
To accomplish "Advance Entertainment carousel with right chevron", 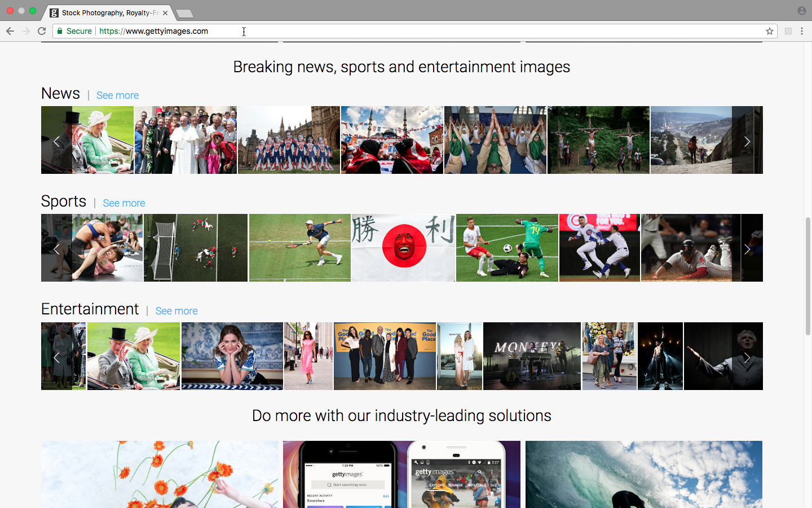I will (747, 357).
